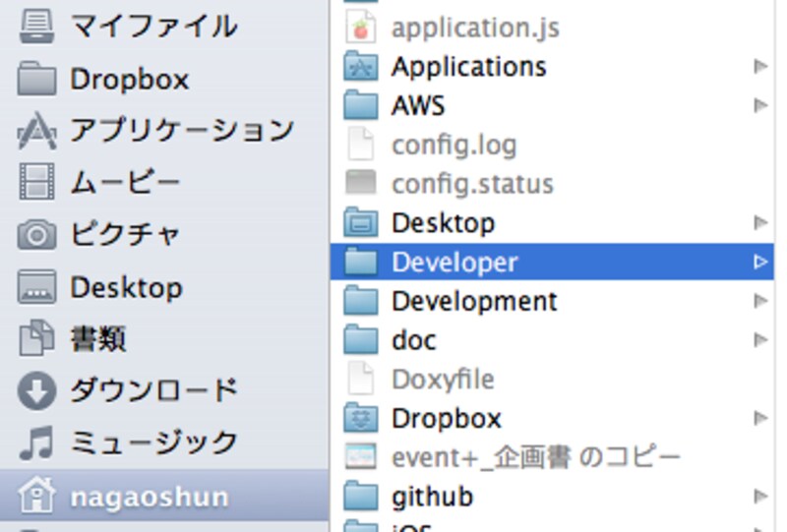Select the config.status file name
787x532 pixels.
pyautogui.click(x=472, y=184)
